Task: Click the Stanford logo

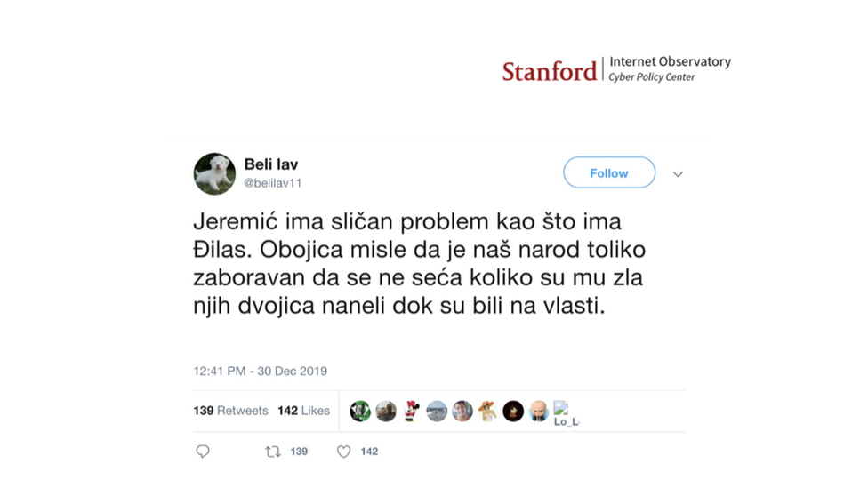Action: tap(549, 71)
